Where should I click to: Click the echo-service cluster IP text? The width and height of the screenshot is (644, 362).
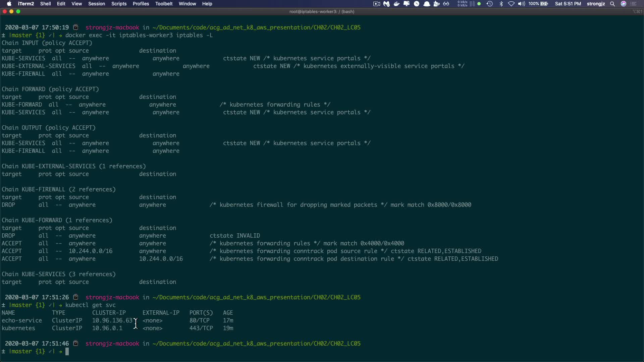[112, 320]
